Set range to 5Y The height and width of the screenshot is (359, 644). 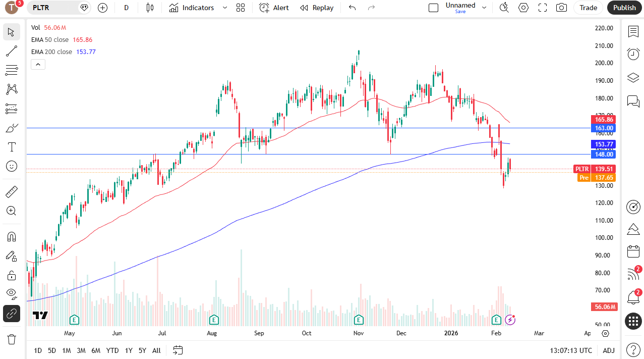pos(142,350)
